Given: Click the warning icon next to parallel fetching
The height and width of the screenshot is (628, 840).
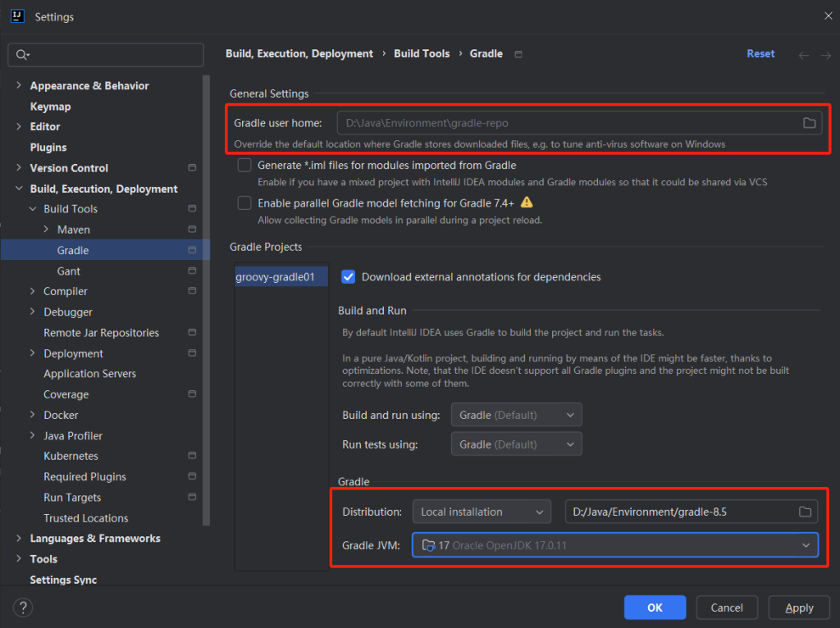Looking at the screenshot, I should 527,203.
